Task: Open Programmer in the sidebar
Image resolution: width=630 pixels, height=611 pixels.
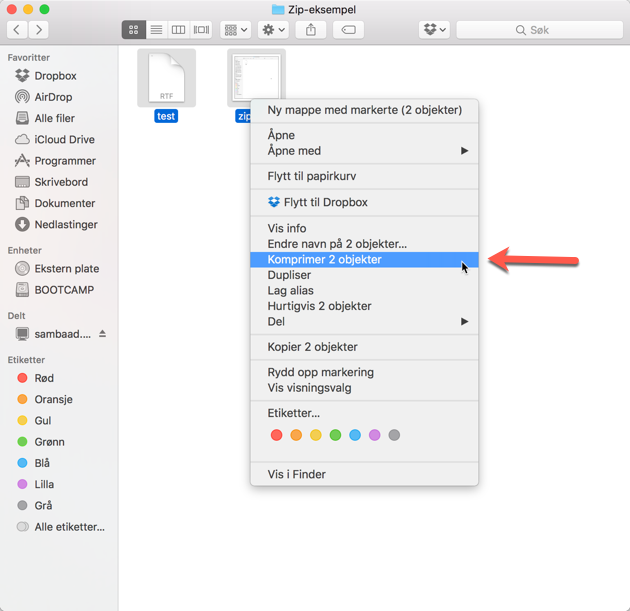Action: (x=65, y=161)
